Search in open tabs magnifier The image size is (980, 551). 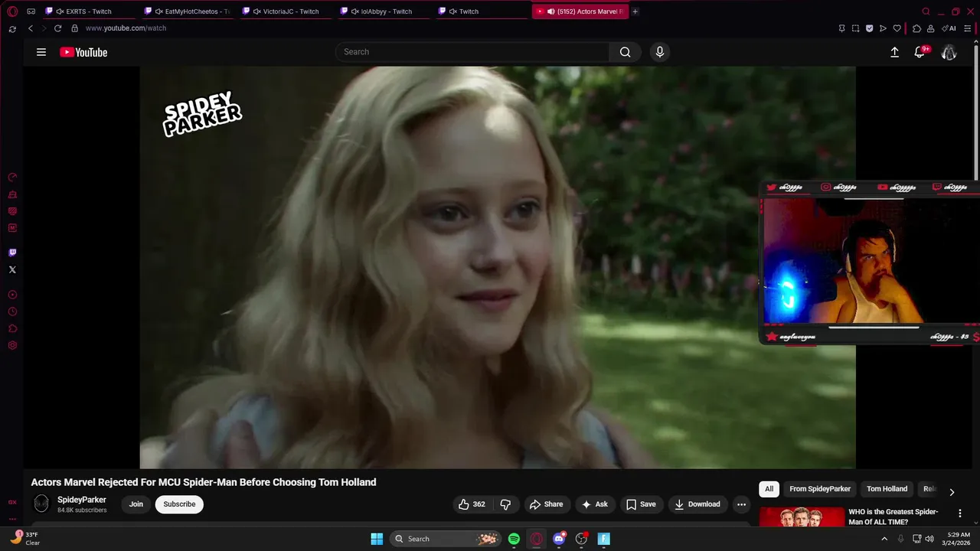coord(926,11)
